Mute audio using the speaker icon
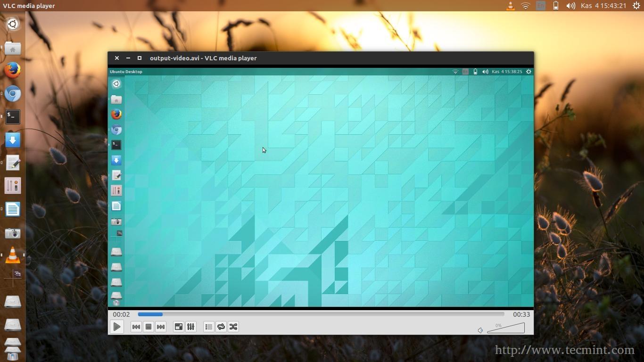This screenshot has height=362, width=644. [x=480, y=330]
